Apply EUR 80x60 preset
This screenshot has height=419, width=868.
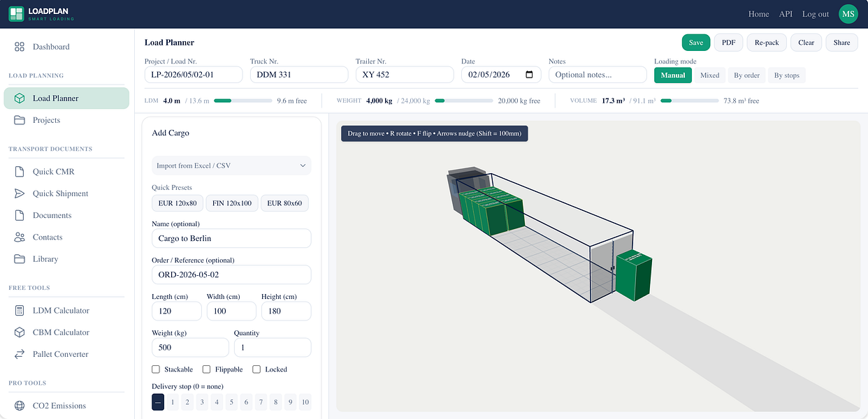[x=284, y=203]
